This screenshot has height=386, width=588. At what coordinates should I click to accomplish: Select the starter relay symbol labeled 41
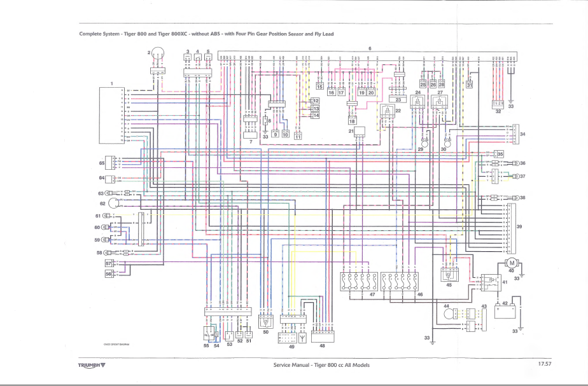pos(491,283)
